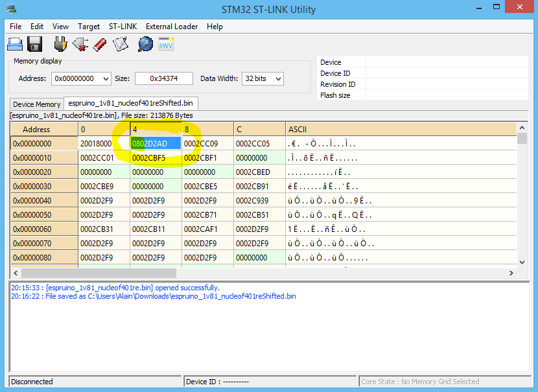Image resolution: width=538 pixels, height=392 pixels.
Task: Switch to the Device Memory tab
Action: 37,104
